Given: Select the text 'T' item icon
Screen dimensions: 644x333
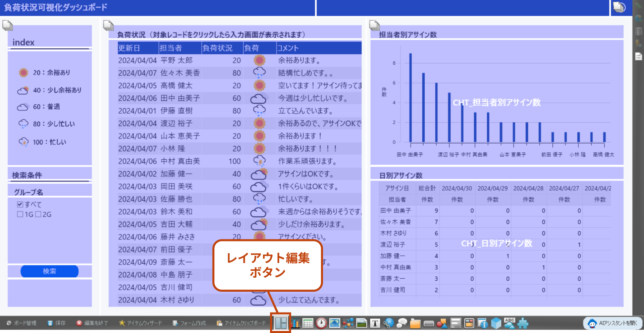Looking at the screenshot, I should pyautogui.click(x=375, y=323).
